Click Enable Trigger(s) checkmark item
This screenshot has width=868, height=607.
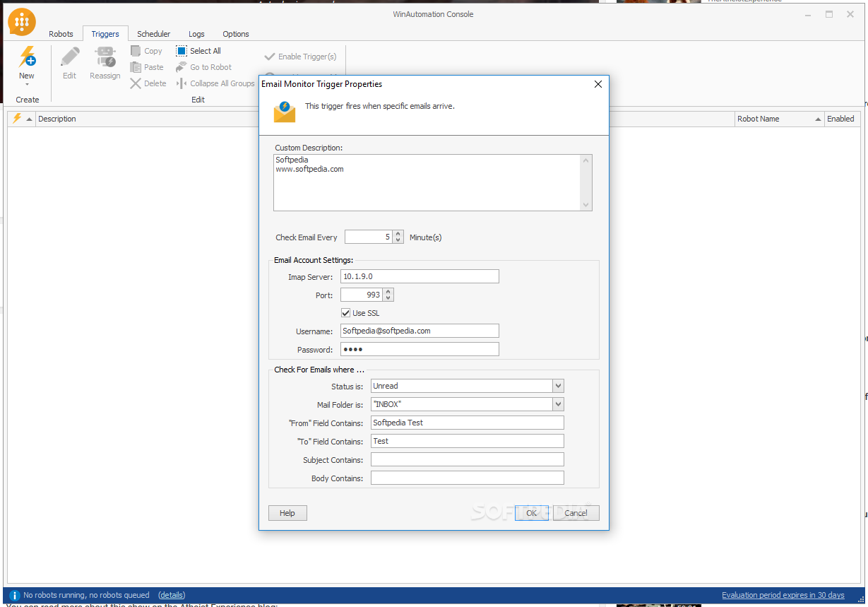coord(300,57)
